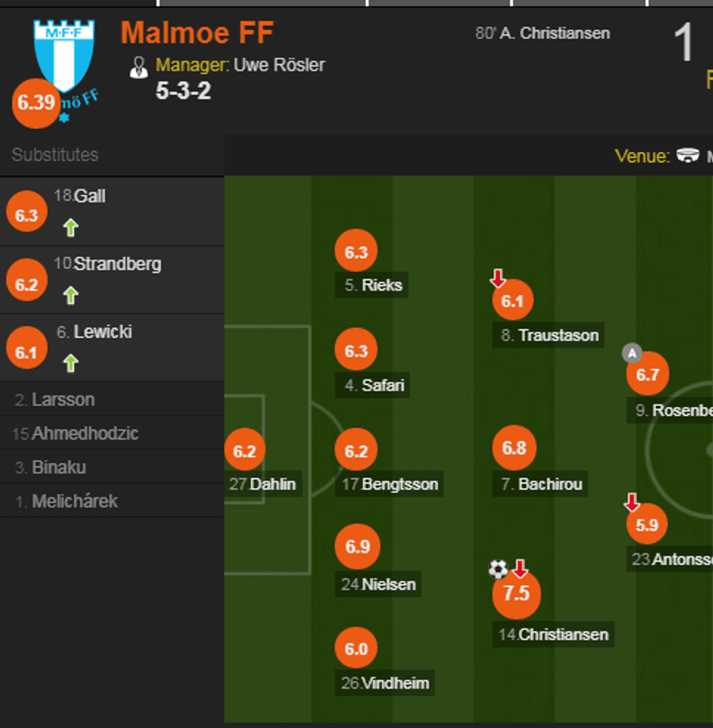Viewport: 713px width, 728px height.
Task: Toggle the down arrow above Christiansen
Action: point(519,569)
